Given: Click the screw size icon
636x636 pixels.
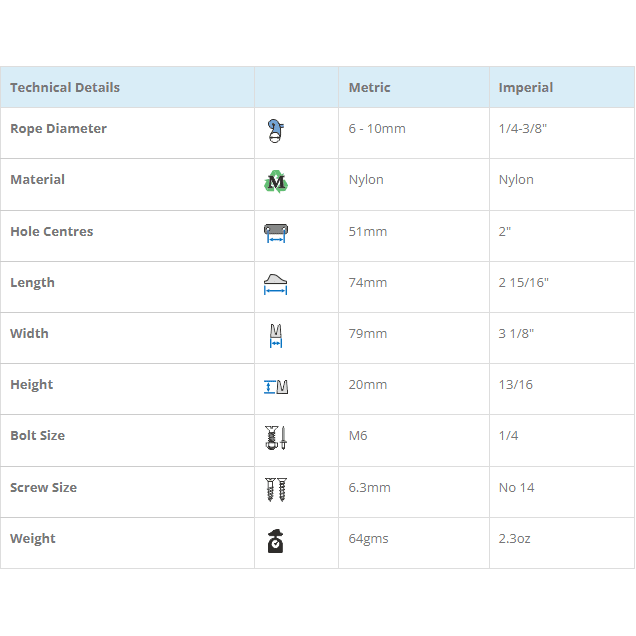Looking at the screenshot, I should click(276, 489).
